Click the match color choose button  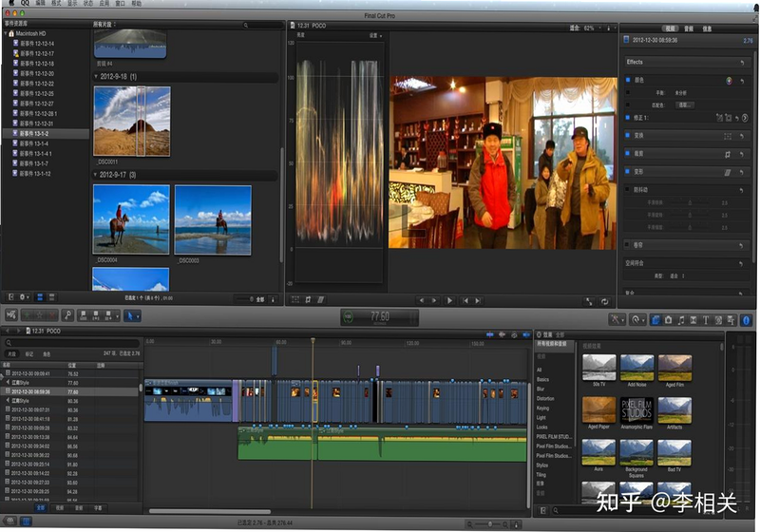pos(685,105)
